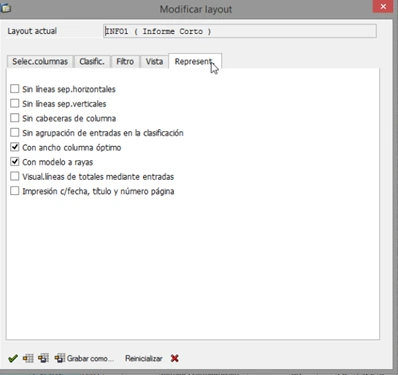The height and width of the screenshot is (375, 398).
Task: Cancel the dialog with the red X icon
Action: pyautogui.click(x=175, y=358)
